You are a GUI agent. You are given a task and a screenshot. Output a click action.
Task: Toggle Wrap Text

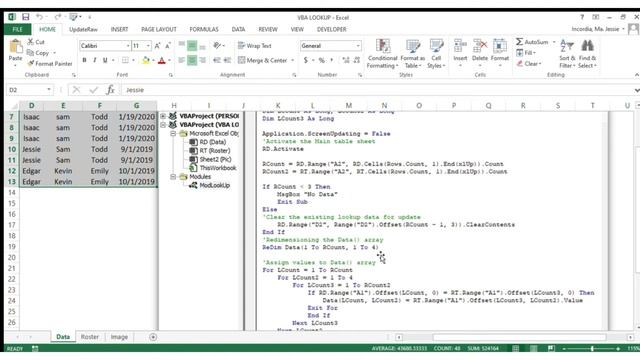pos(255,46)
